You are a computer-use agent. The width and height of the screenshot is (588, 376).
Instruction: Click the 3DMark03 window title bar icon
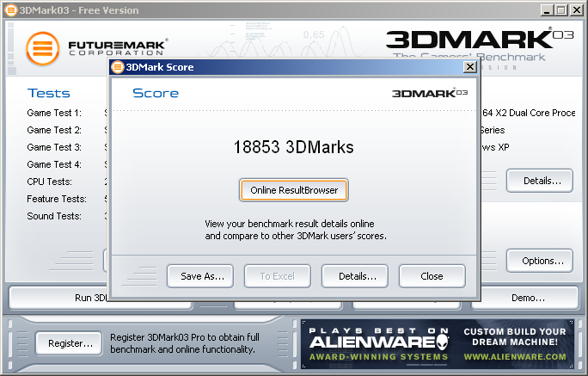point(10,10)
